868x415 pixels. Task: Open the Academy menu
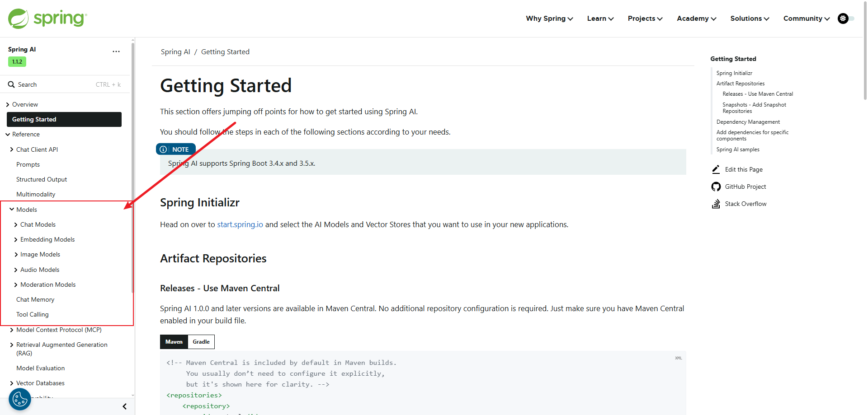pyautogui.click(x=696, y=19)
